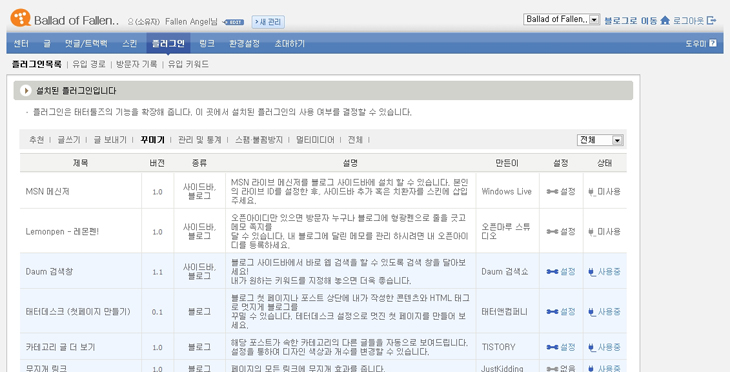Switch to the 유입 경로 submenu

pyautogui.click(x=89, y=64)
